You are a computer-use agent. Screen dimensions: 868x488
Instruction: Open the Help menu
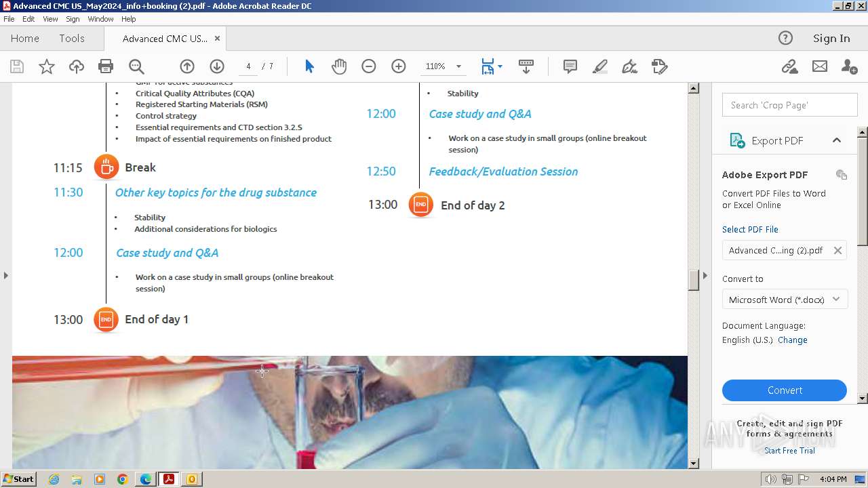point(128,19)
